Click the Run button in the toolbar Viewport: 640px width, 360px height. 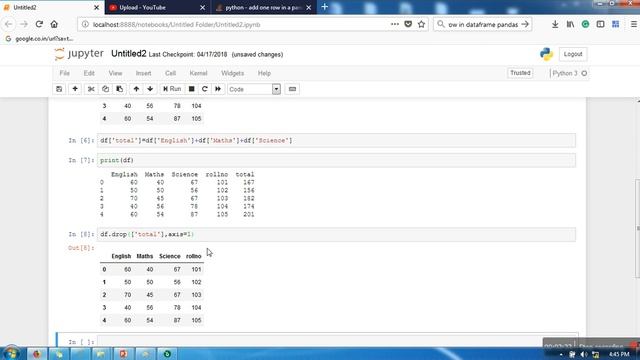point(172,89)
